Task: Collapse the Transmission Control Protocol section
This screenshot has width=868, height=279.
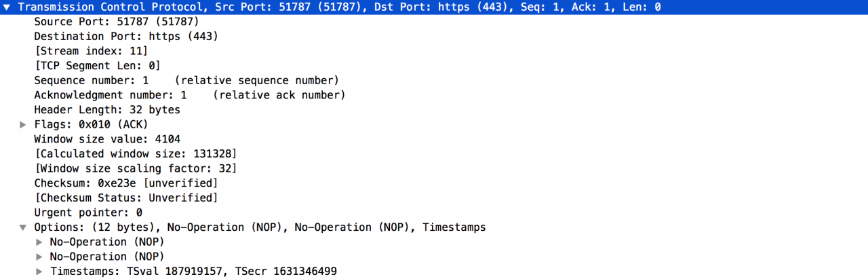Action: click(x=6, y=7)
